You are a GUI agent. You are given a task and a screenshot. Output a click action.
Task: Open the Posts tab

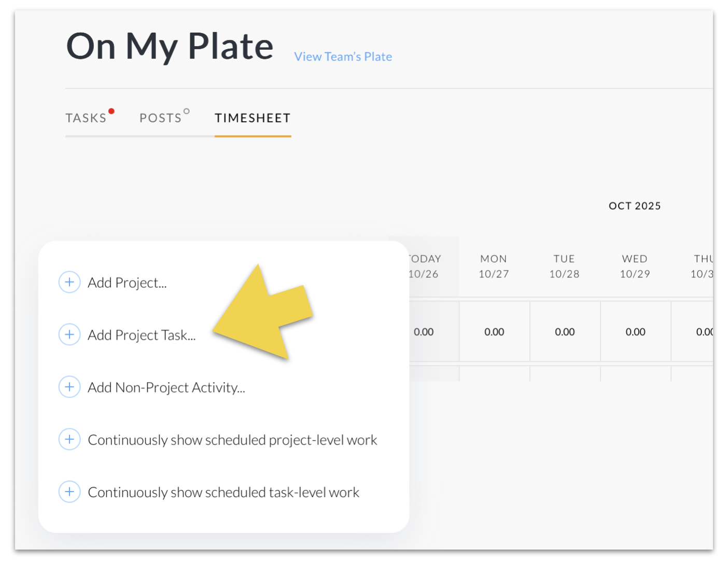point(161,118)
